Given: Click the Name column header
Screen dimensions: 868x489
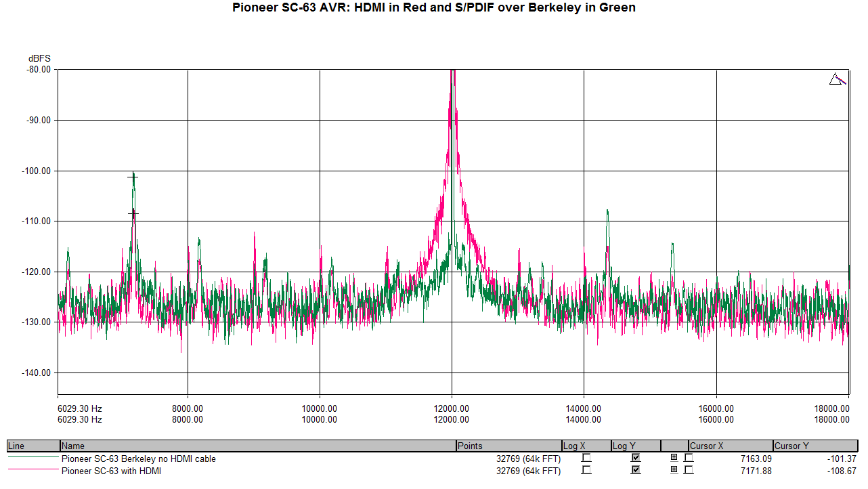Looking at the screenshot, I should (x=258, y=446).
